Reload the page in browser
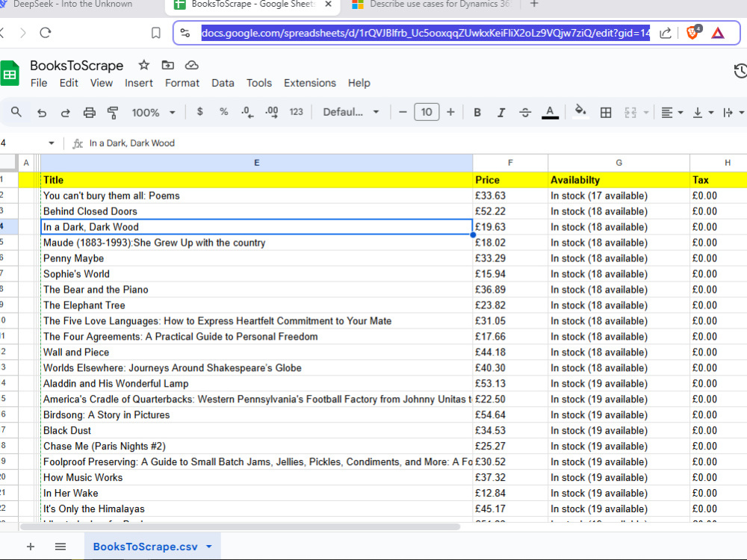Image resolution: width=747 pixels, height=560 pixels. pyautogui.click(x=46, y=33)
